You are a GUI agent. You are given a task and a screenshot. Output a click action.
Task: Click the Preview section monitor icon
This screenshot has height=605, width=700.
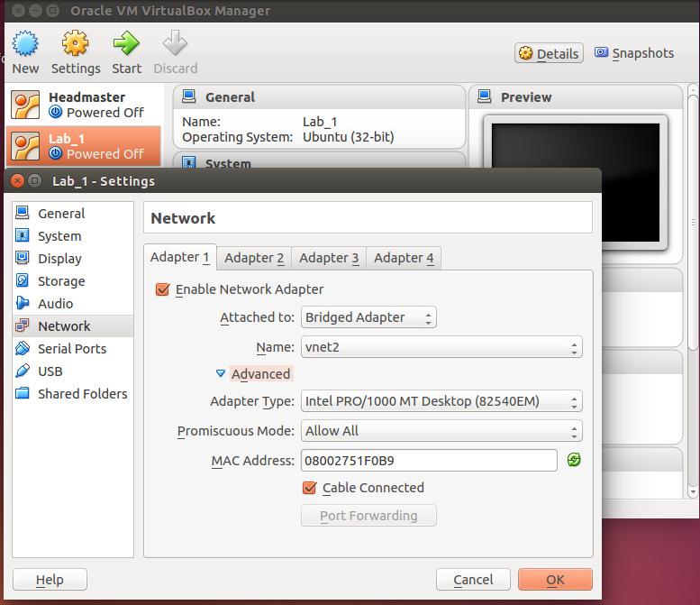(x=485, y=96)
